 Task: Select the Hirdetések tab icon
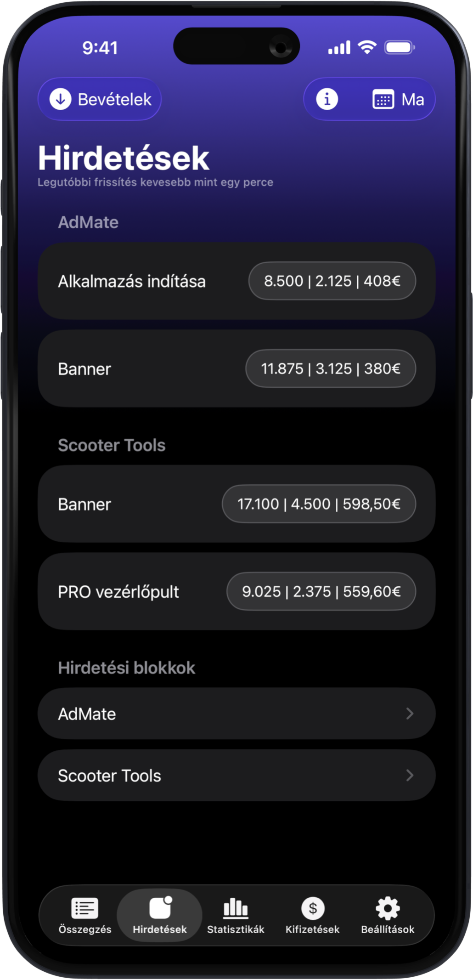160,908
